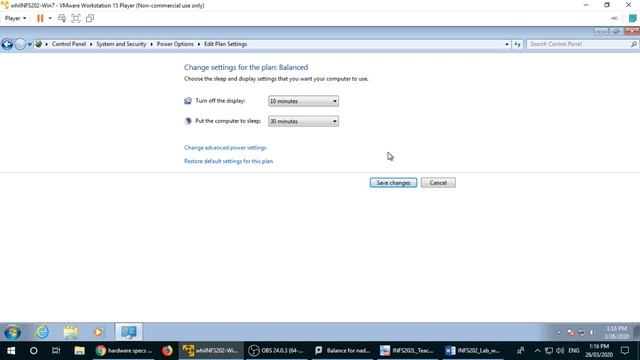This screenshot has height=360, width=640.
Task: Enter VMware full screen mode
Action: point(76,18)
